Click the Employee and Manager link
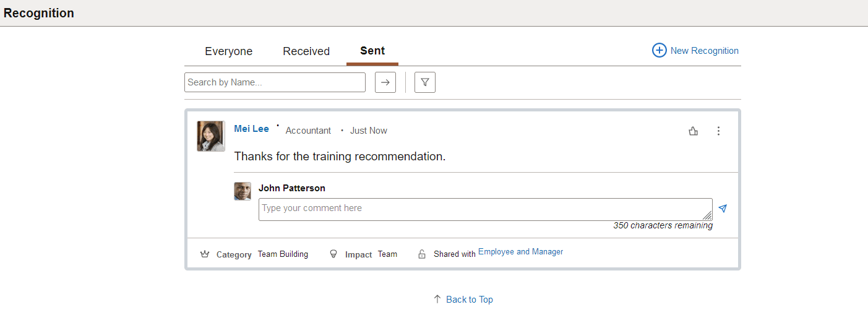868x320 pixels. [x=520, y=252]
